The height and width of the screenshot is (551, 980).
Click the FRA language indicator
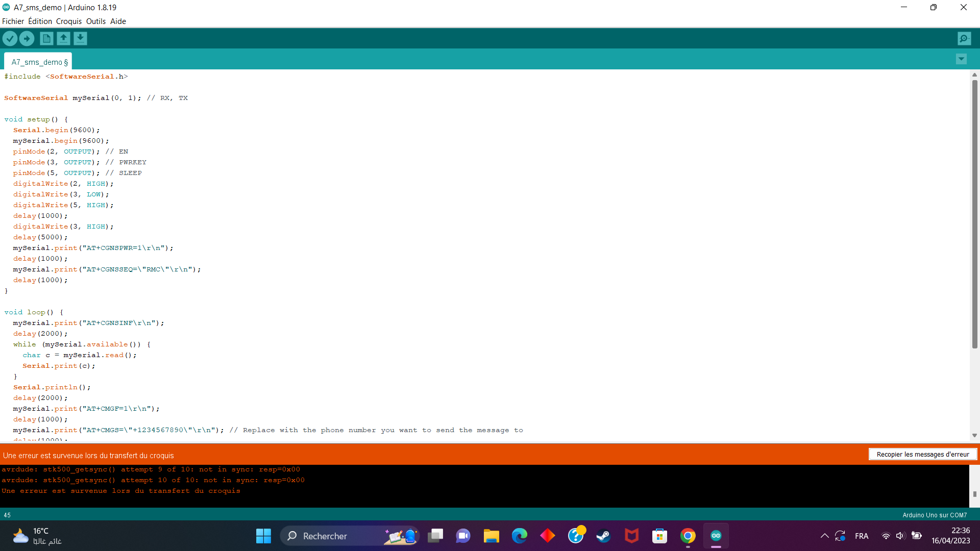861,536
